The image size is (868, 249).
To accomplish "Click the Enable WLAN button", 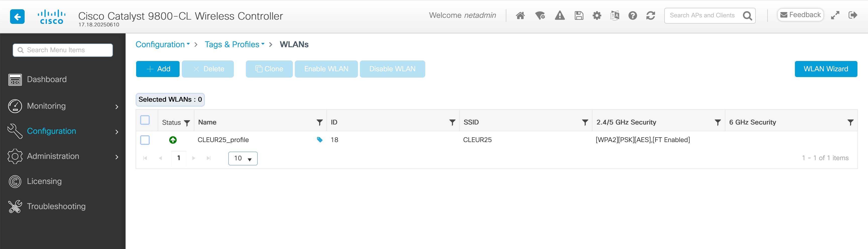I will click(326, 69).
